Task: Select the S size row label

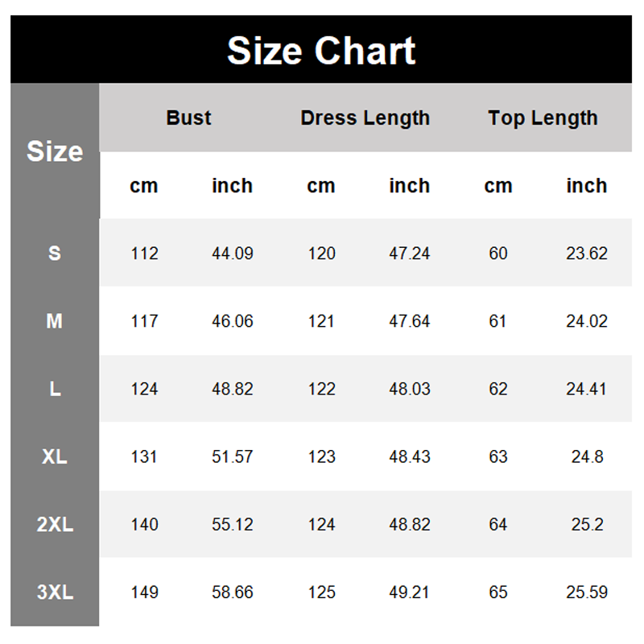Action: click(x=55, y=253)
